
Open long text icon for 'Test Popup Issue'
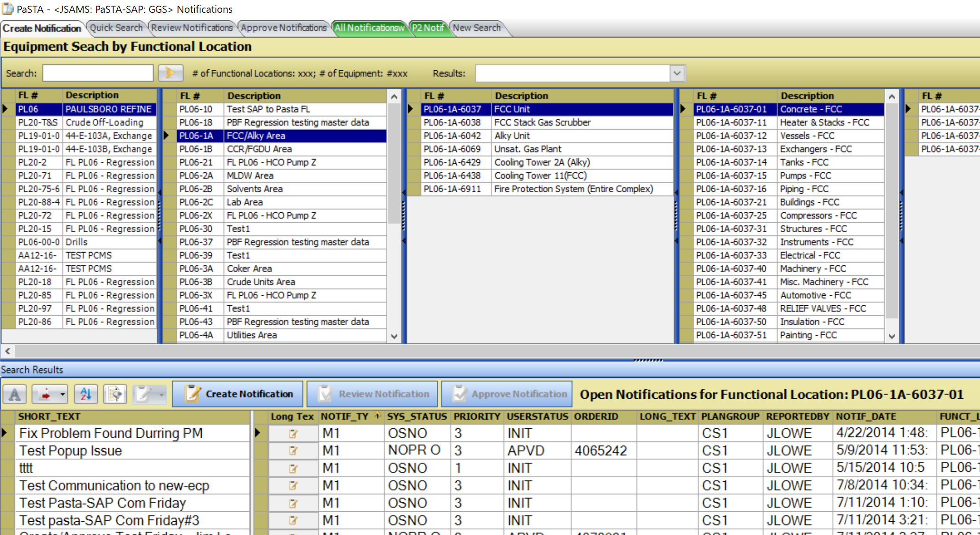point(293,451)
